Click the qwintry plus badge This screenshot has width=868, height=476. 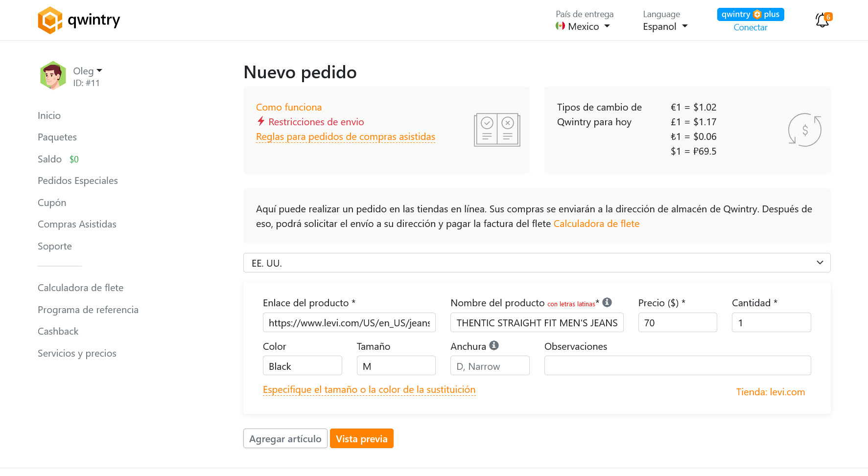(750, 14)
